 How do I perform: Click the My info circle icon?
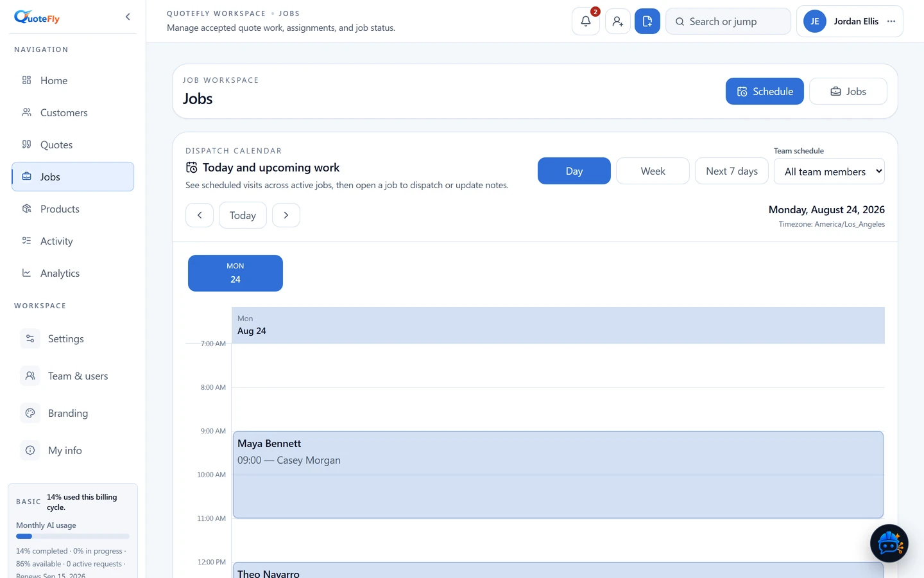[30, 450]
